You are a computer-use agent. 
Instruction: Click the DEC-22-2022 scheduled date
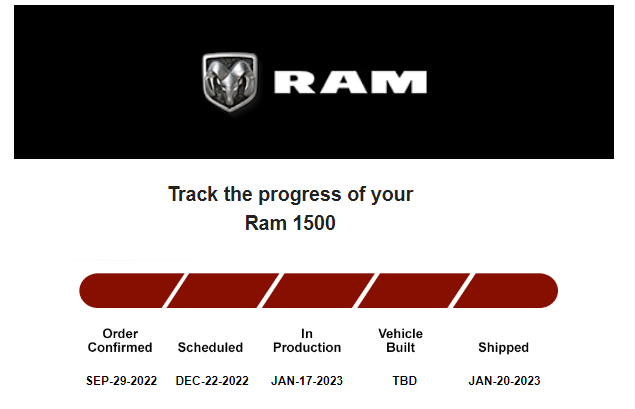212,381
